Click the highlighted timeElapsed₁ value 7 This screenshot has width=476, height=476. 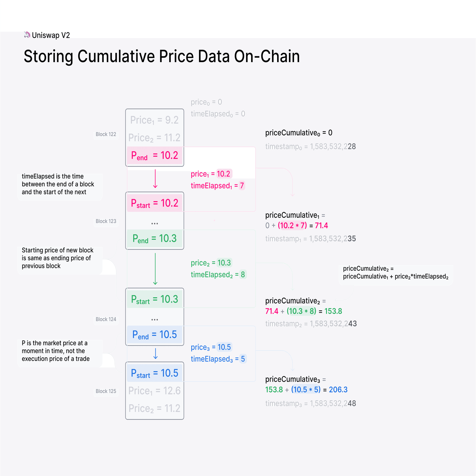242,186
